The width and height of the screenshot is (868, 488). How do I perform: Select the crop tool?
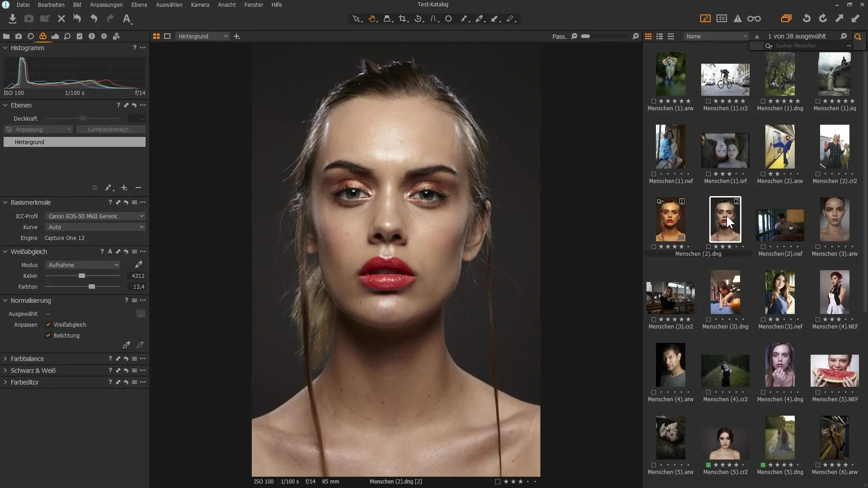403,19
